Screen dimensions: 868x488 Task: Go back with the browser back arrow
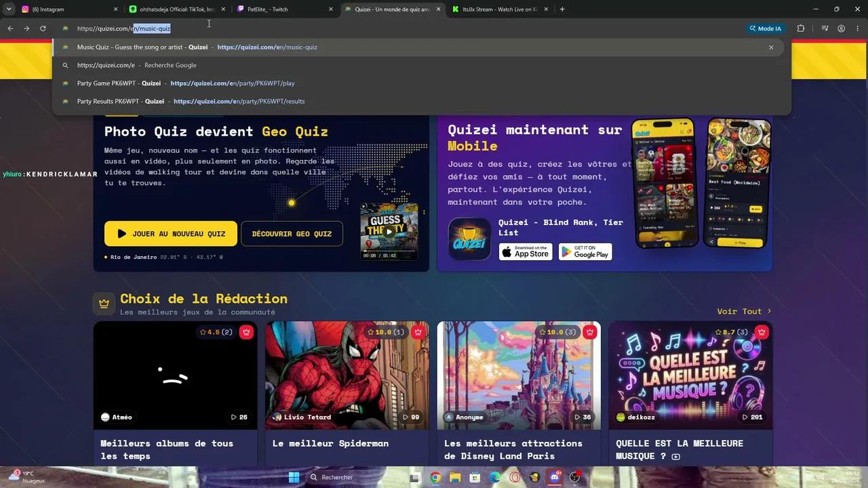coord(10,28)
